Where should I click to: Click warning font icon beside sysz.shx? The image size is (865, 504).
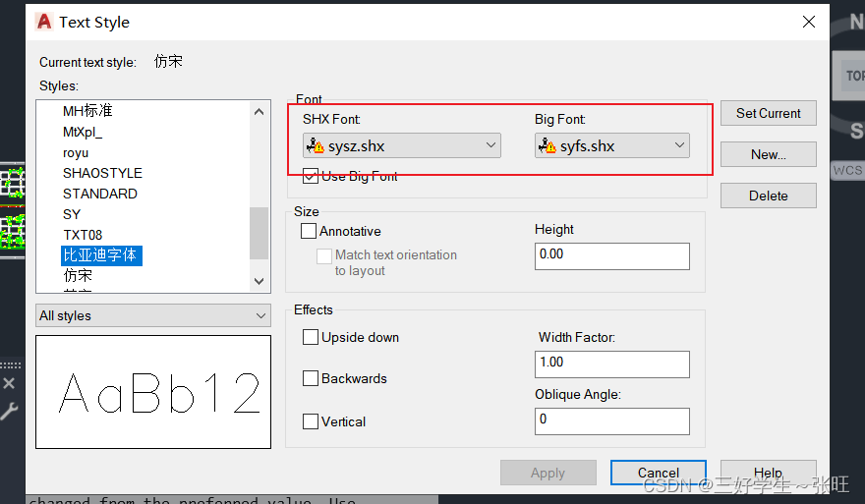(x=315, y=145)
